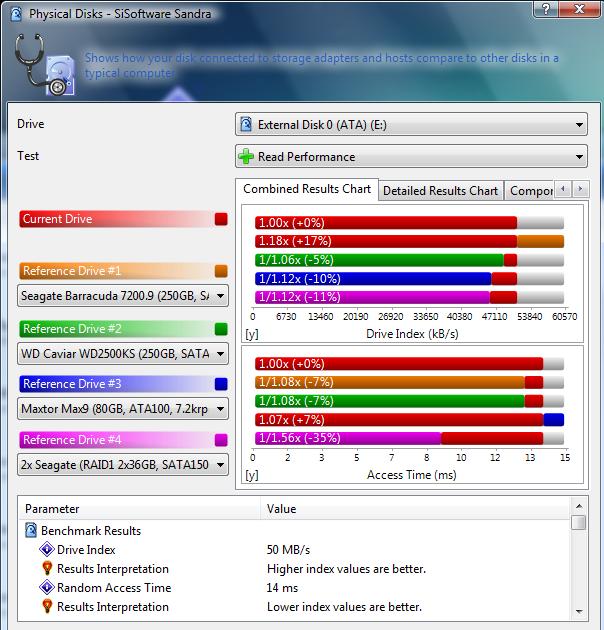Select the Combined Results Chart tab
This screenshot has height=630, width=604.
click(307, 189)
